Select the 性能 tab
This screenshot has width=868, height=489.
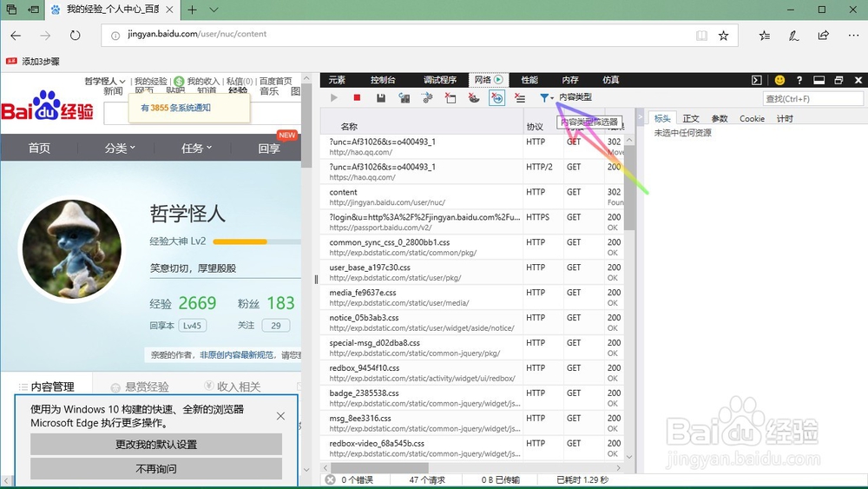pos(529,80)
